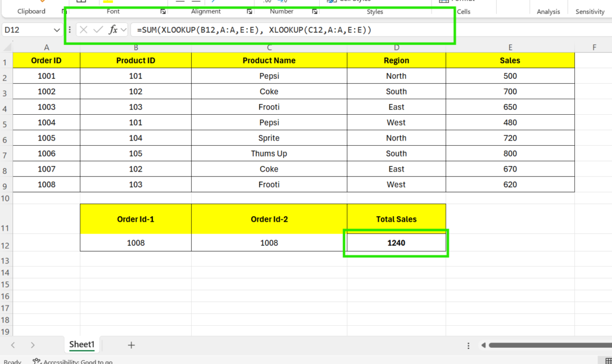Image resolution: width=612 pixels, height=364 pixels.
Task: Open the Sheet1 tab
Action: click(x=82, y=344)
